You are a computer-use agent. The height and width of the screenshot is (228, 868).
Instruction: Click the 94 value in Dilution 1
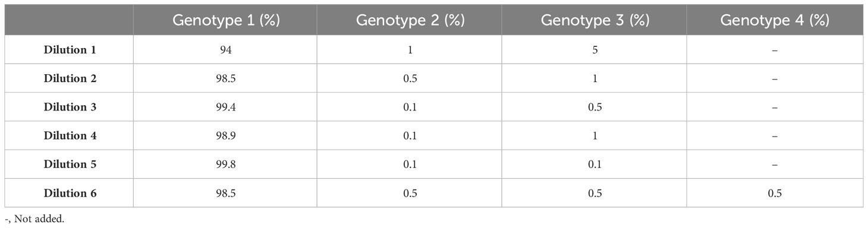[x=225, y=50]
